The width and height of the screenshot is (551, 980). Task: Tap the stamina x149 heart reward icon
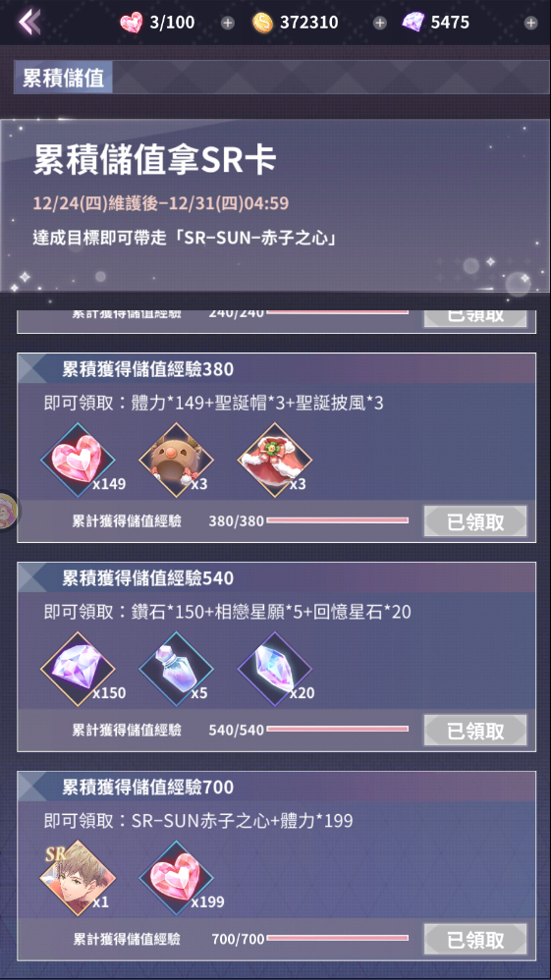point(79,460)
